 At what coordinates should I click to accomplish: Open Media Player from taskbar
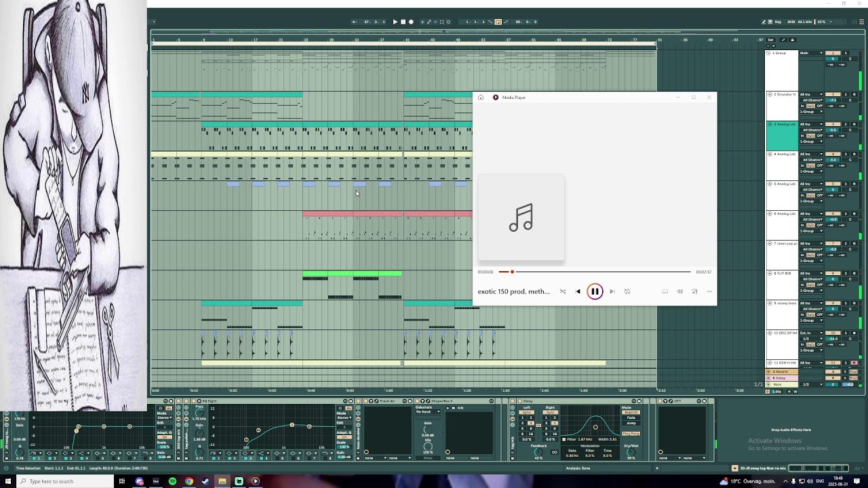point(255,481)
